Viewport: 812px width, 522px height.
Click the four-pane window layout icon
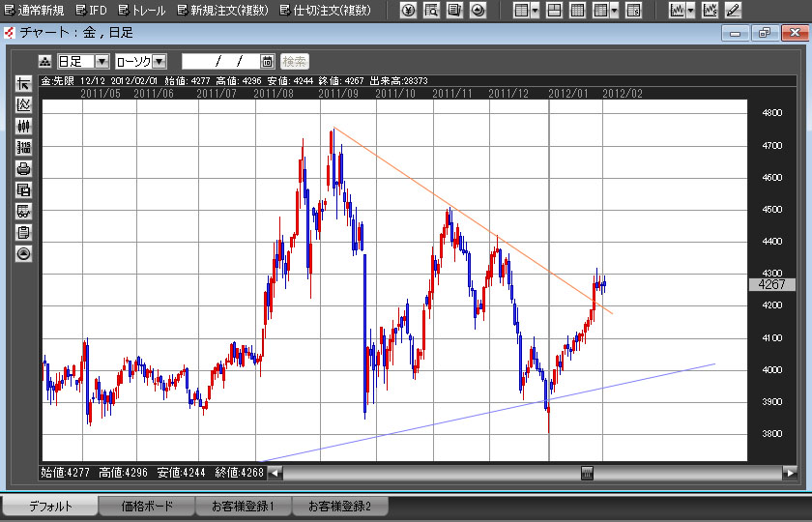[554, 11]
